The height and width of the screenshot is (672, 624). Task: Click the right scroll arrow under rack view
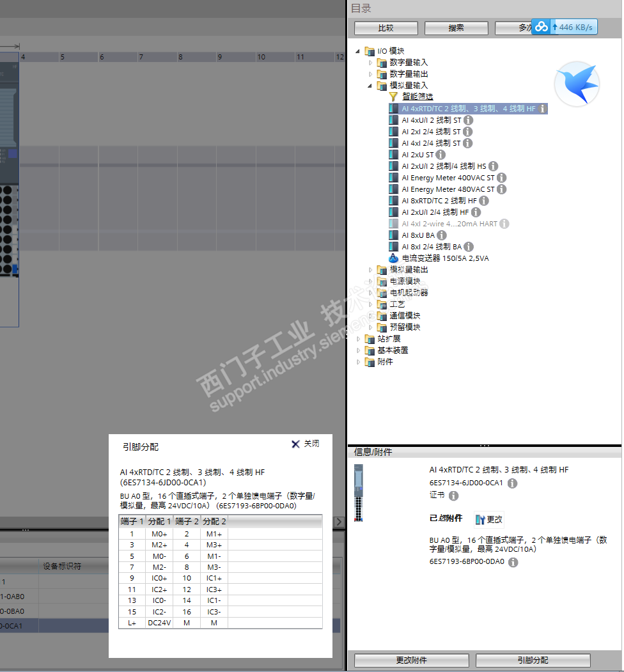click(x=339, y=522)
